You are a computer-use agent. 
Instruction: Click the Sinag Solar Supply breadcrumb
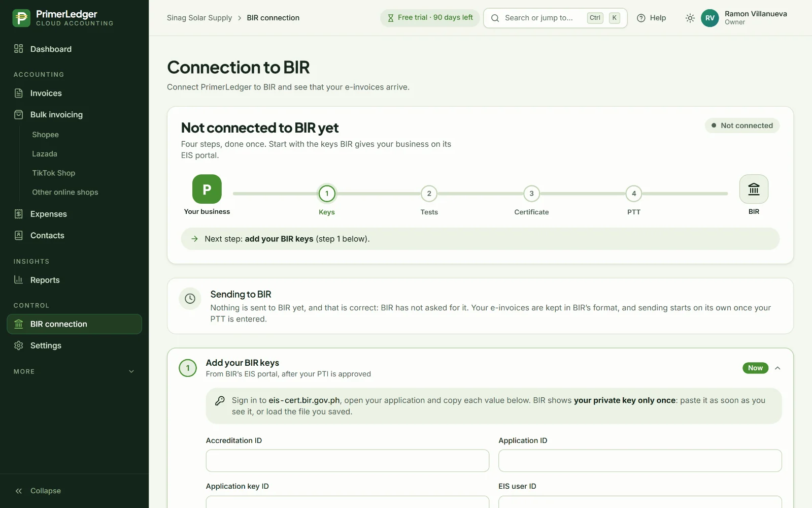[x=199, y=18]
